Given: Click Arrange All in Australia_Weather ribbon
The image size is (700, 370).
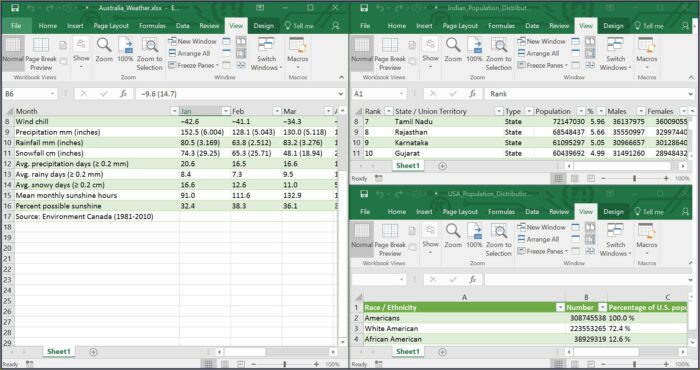Looking at the screenshot, I should tap(189, 53).
